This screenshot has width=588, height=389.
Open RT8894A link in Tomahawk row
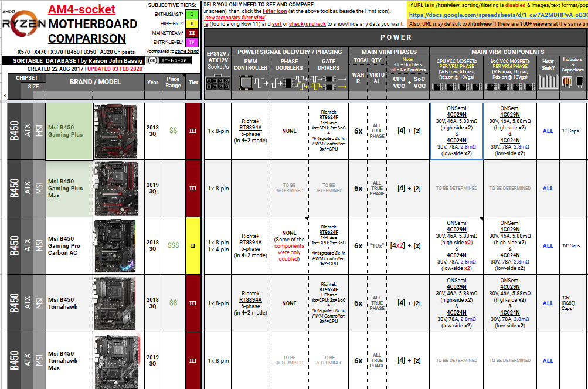click(250, 300)
